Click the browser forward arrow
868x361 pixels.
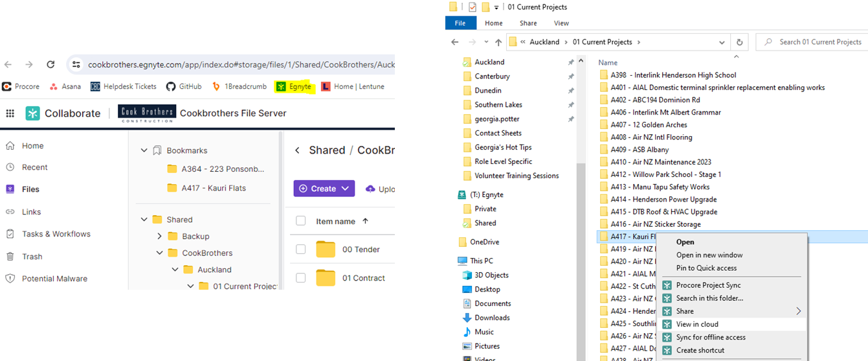click(x=29, y=65)
